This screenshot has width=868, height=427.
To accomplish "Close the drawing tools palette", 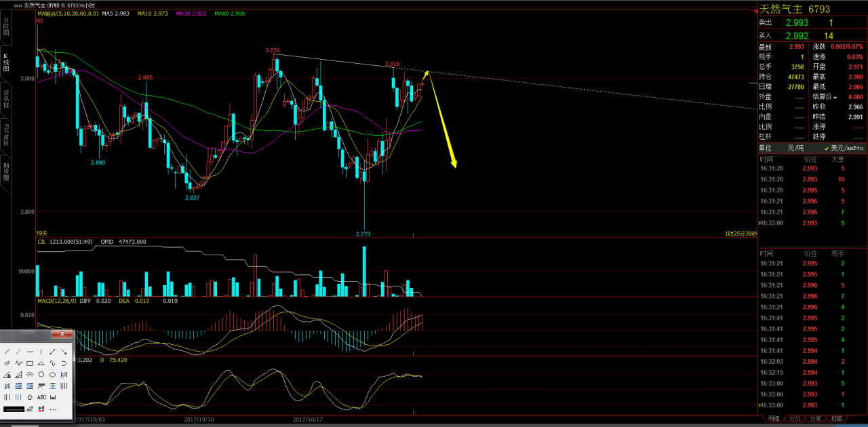I will coord(62,334).
